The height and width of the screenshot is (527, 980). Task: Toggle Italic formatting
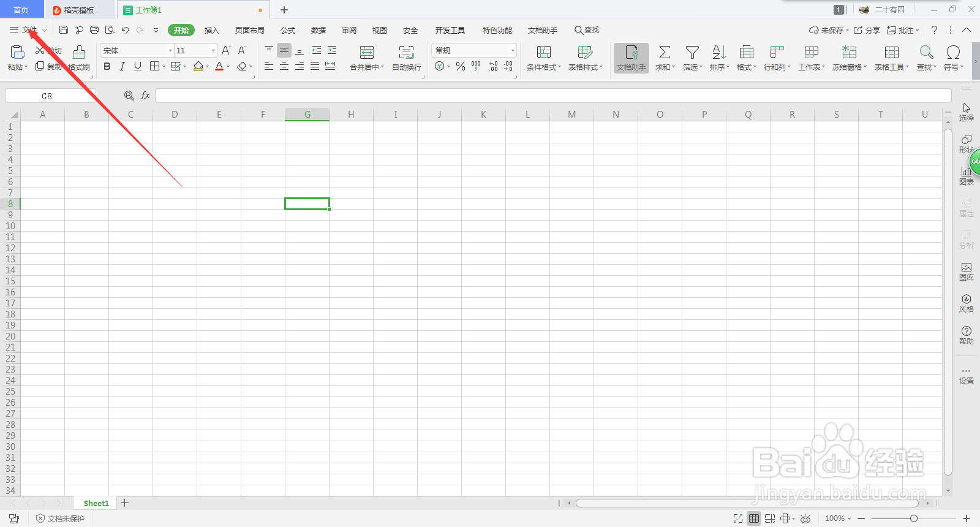point(123,66)
